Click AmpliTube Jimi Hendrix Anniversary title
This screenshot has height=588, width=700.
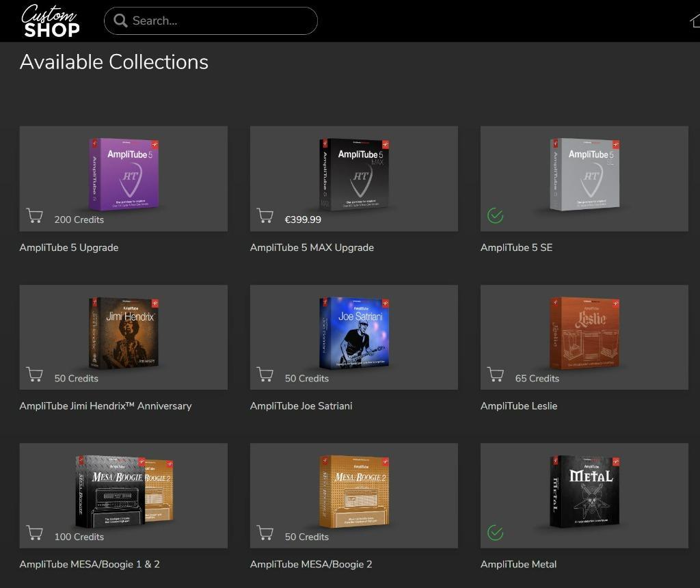pos(105,406)
